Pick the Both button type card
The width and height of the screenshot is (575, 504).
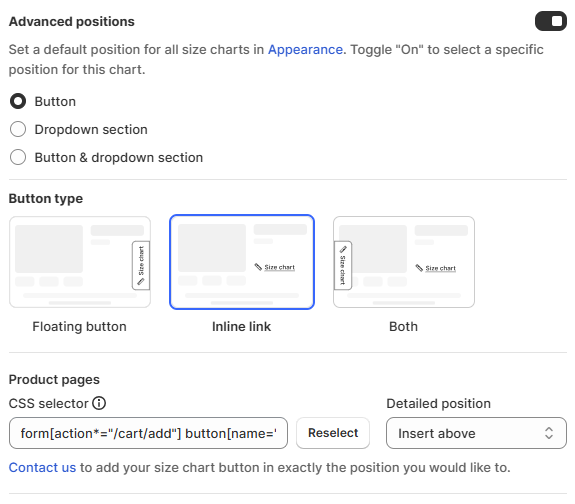click(404, 262)
